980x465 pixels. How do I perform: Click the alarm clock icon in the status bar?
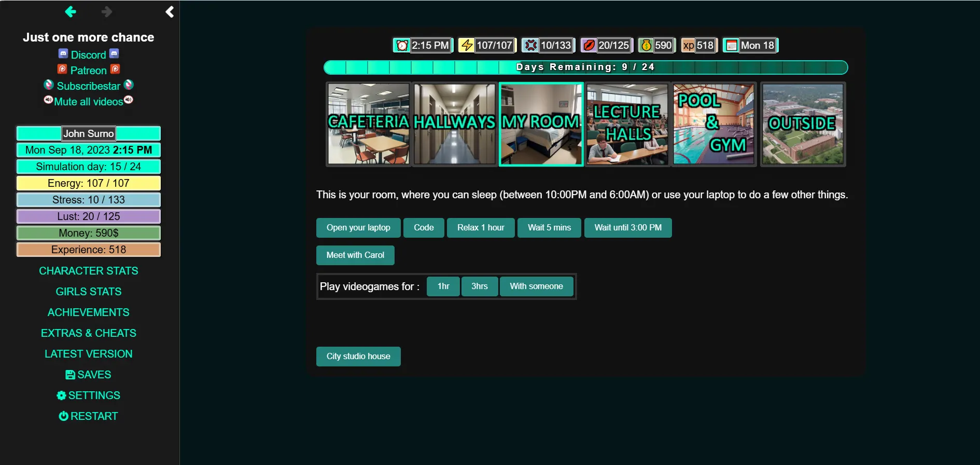[x=402, y=46]
